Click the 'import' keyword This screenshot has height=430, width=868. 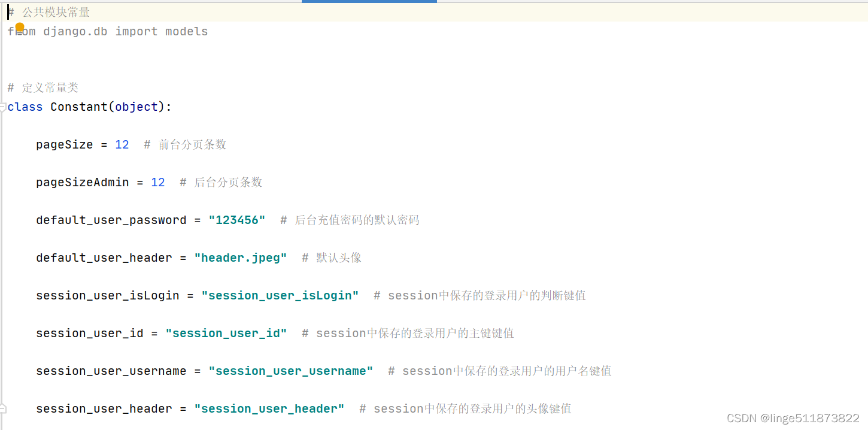point(136,32)
